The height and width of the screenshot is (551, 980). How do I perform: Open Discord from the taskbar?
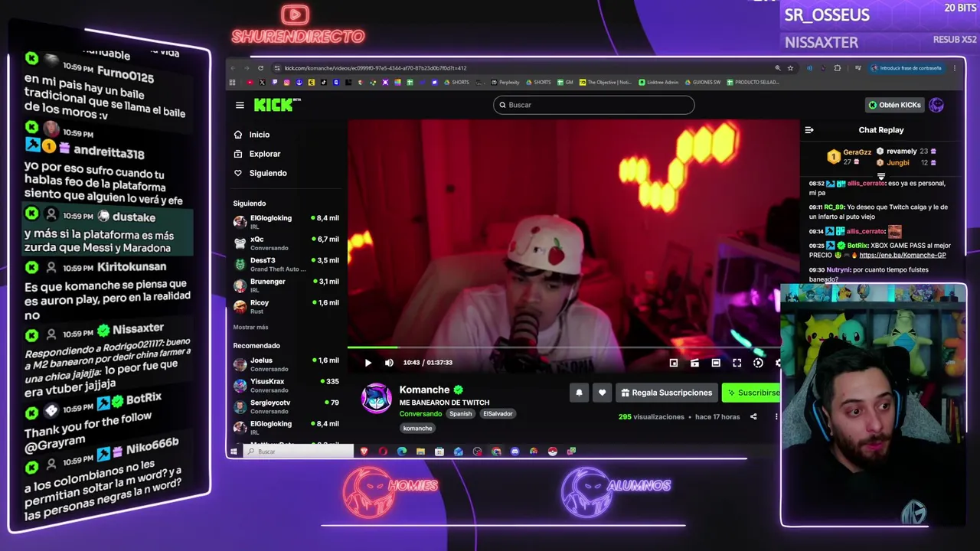click(x=514, y=452)
